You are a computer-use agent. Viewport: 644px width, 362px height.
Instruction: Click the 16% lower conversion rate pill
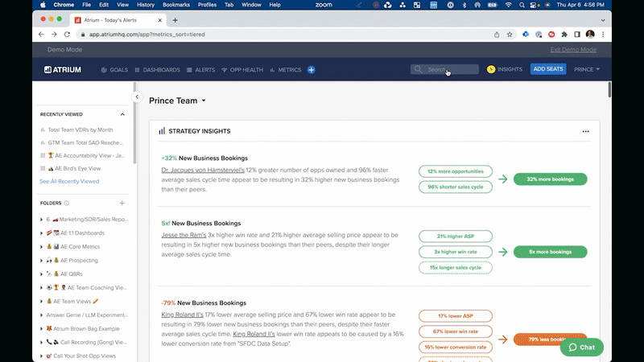pyautogui.click(x=456, y=348)
